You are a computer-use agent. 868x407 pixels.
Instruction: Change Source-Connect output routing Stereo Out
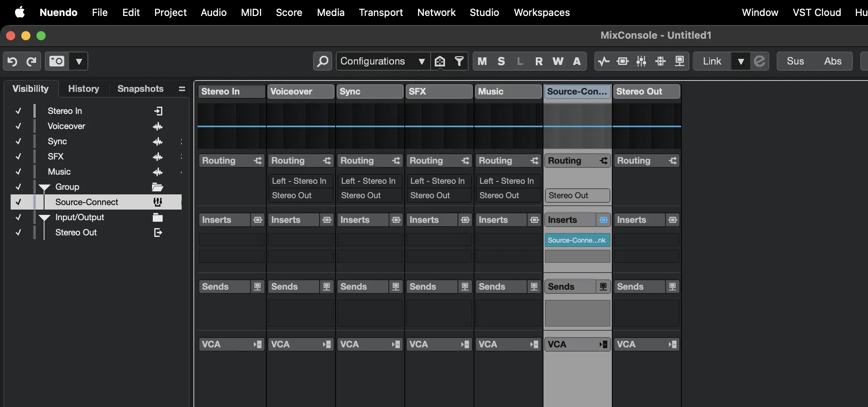coord(577,196)
